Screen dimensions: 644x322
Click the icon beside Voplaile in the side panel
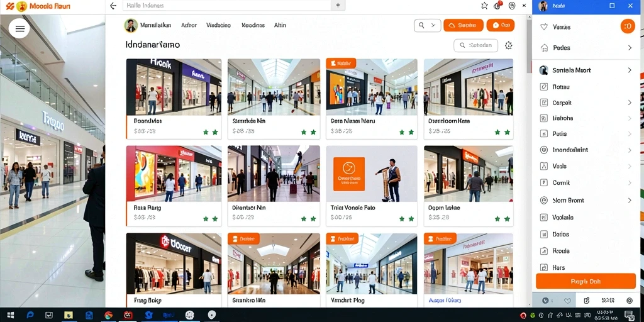544,217
